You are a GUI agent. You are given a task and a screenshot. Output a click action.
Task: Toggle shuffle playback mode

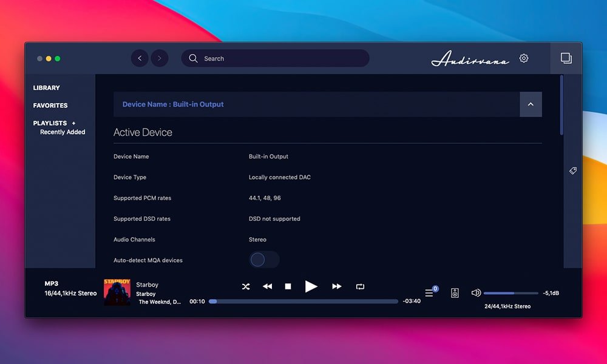click(246, 286)
